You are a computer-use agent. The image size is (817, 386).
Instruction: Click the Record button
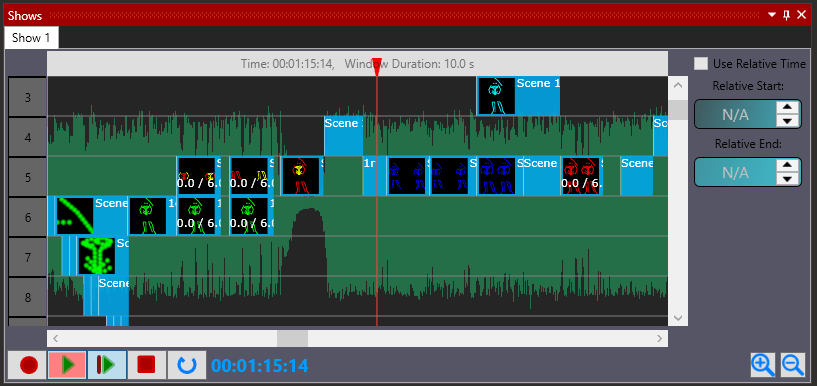point(28,365)
